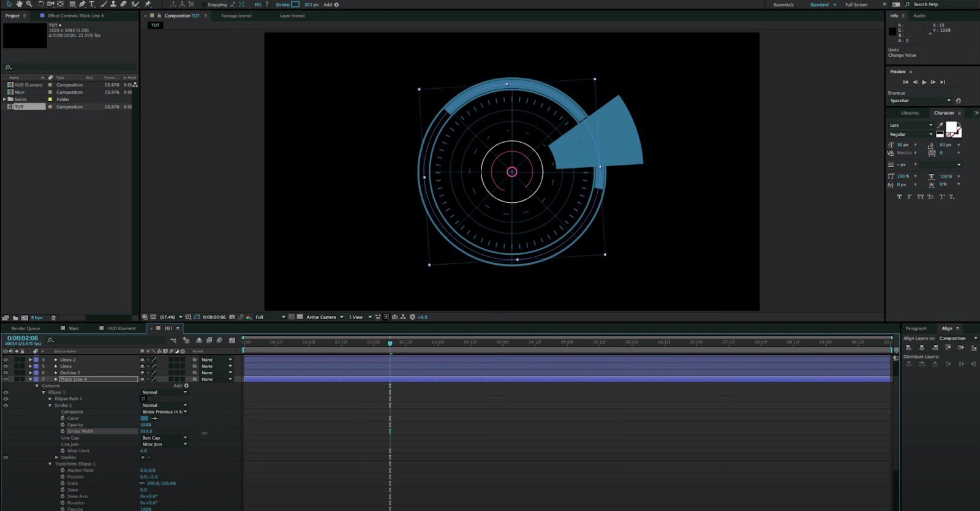The height and width of the screenshot is (511, 980).
Task: Click the Color stopwatch icon
Action: pyautogui.click(x=62, y=418)
